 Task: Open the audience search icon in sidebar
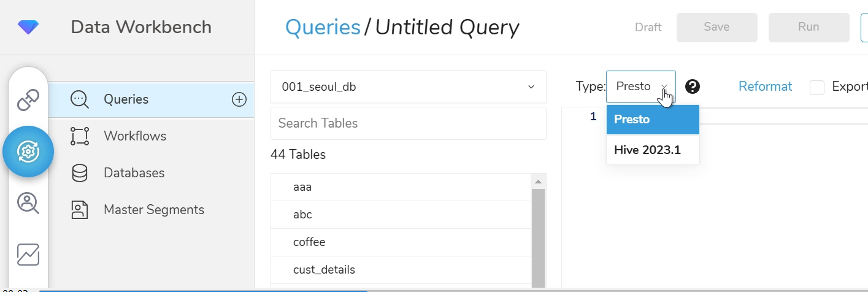click(28, 203)
